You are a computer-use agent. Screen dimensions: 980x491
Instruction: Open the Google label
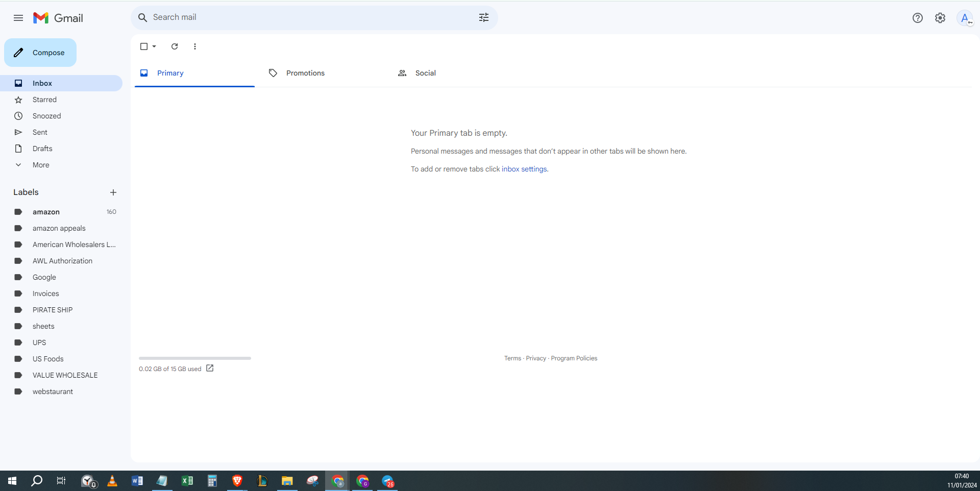click(x=61, y=277)
